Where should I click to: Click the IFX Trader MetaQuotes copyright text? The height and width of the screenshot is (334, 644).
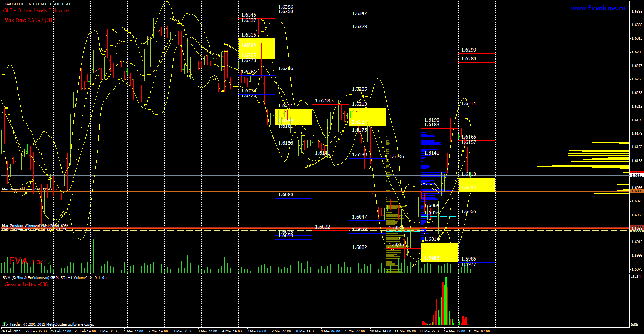48,324
